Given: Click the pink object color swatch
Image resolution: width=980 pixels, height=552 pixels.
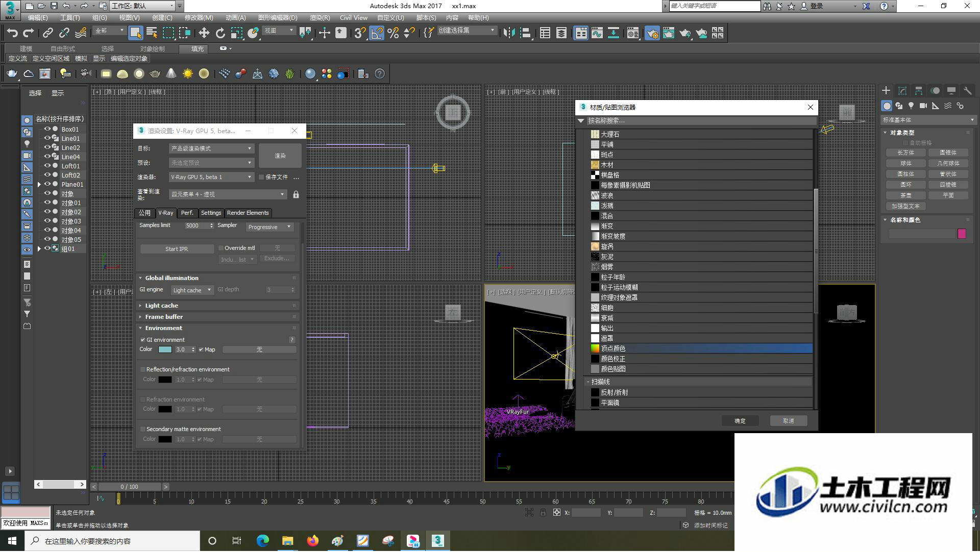Looking at the screenshot, I should click(962, 234).
